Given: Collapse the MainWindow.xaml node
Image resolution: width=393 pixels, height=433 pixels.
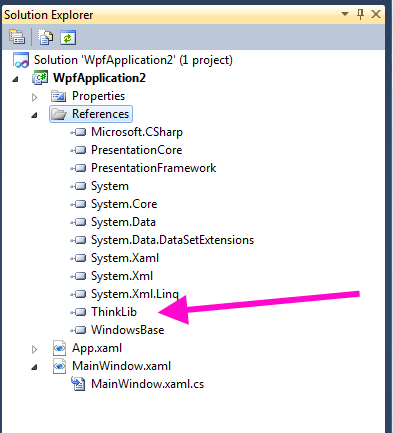Looking at the screenshot, I should (34, 367).
